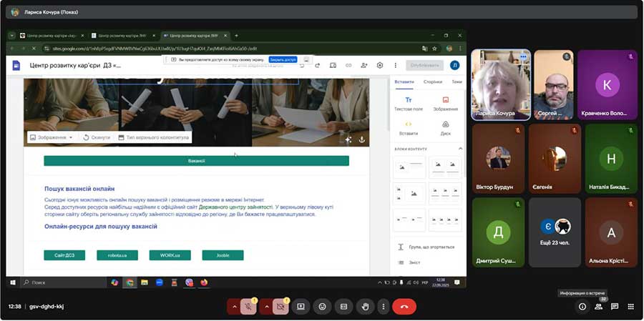Open 'Державного центру зайнятості' link
The width and height of the screenshot is (644, 321).
[x=235, y=207]
